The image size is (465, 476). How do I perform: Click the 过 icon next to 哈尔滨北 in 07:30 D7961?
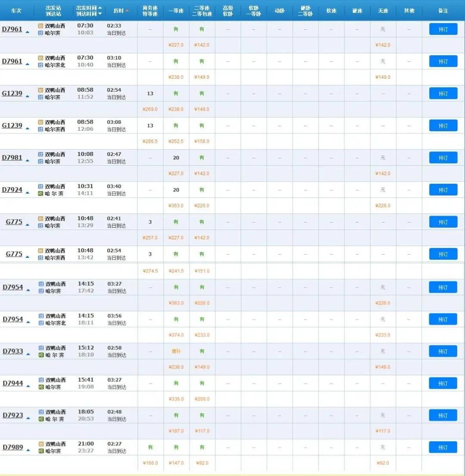click(41, 65)
